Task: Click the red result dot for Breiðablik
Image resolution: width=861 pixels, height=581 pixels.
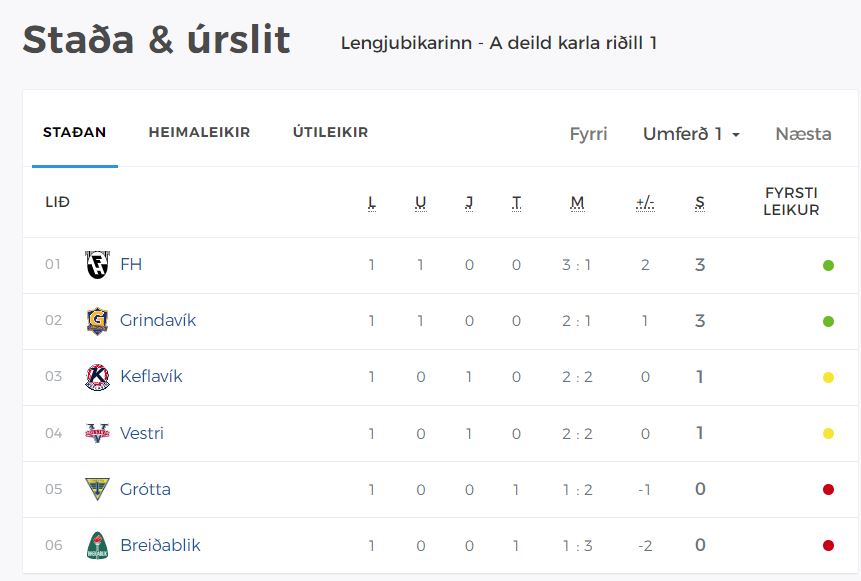Action: click(828, 545)
